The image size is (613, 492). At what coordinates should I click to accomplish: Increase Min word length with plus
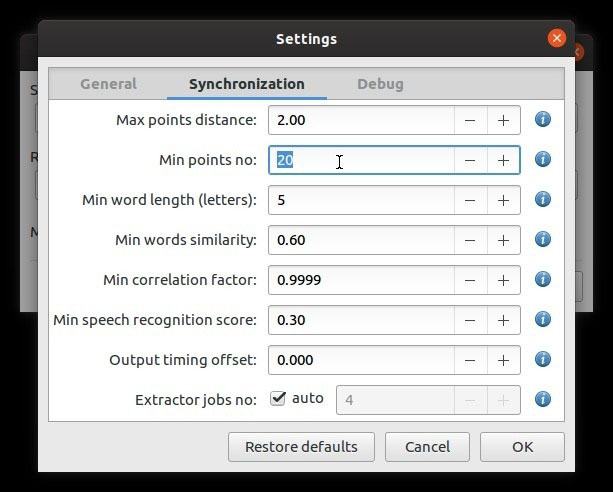pos(504,200)
